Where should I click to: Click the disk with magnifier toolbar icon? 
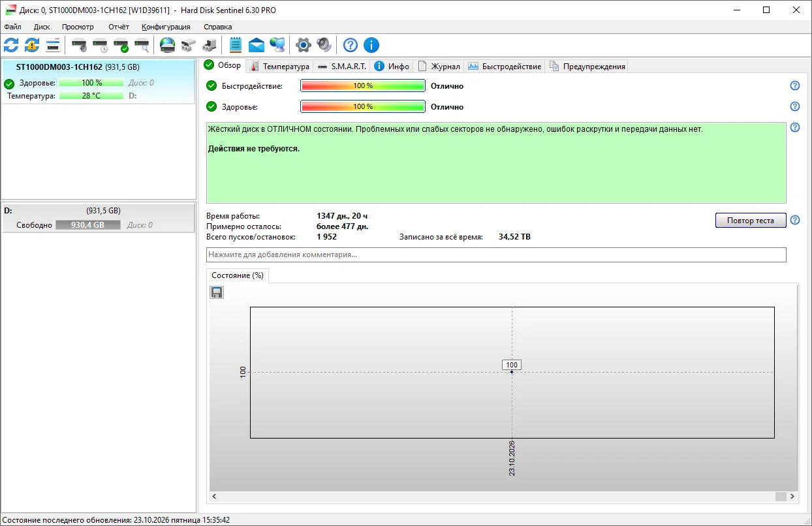pos(142,45)
